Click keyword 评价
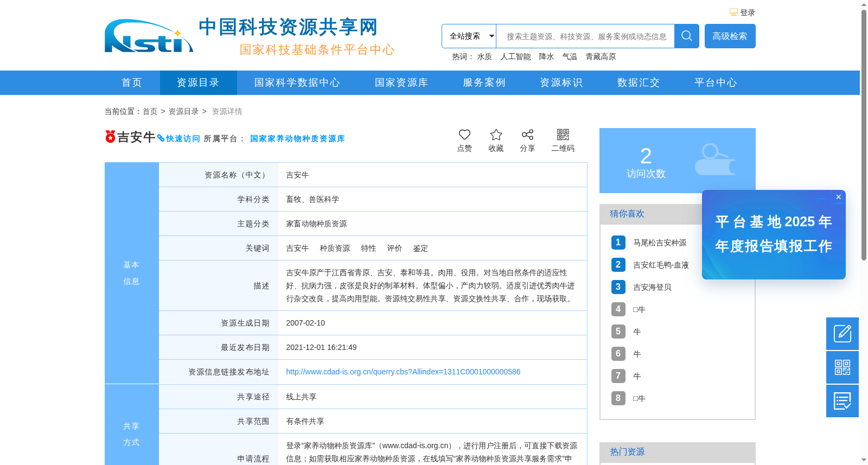868x465 pixels. point(394,248)
